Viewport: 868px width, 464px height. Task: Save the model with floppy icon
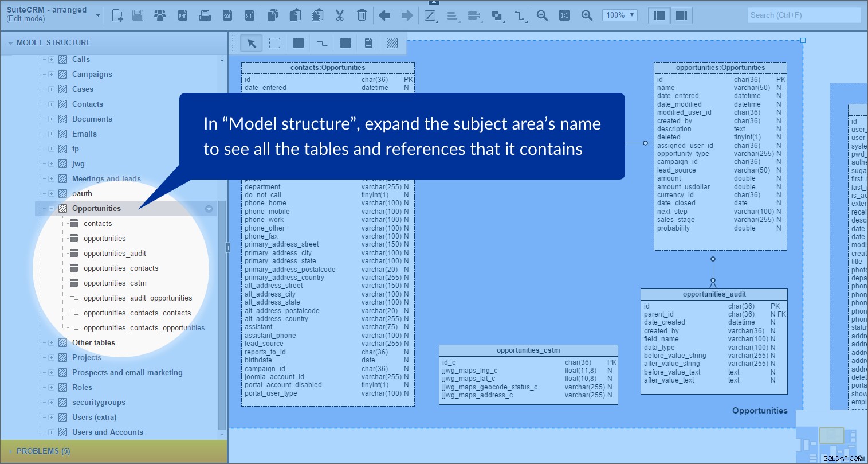[x=138, y=15]
